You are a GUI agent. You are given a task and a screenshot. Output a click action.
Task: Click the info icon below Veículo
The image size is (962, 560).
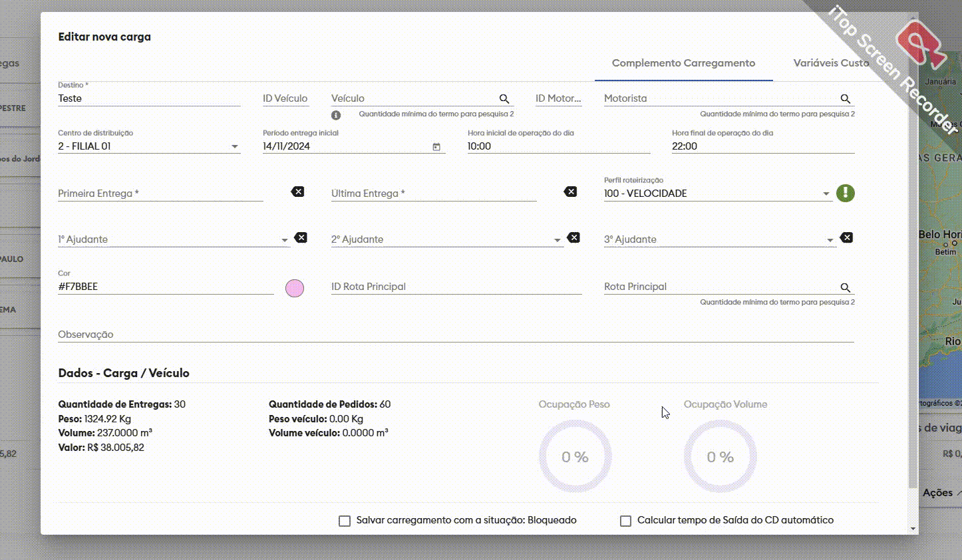336,115
